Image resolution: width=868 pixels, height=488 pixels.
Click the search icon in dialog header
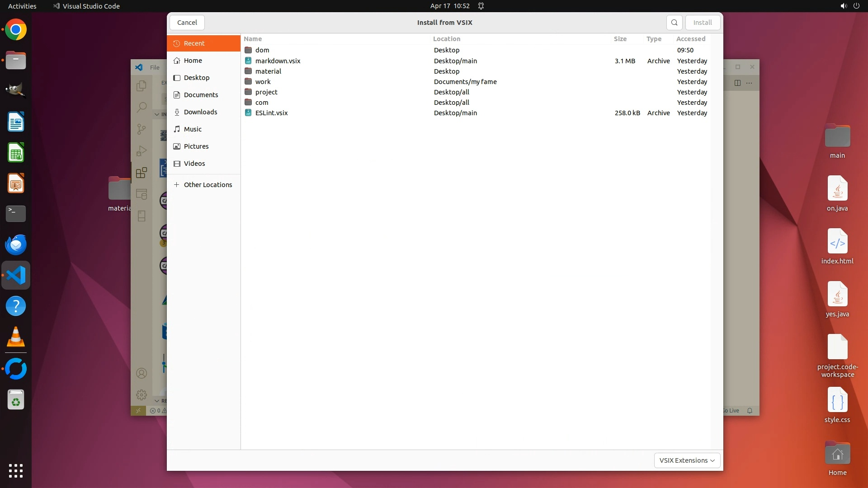point(674,23)
